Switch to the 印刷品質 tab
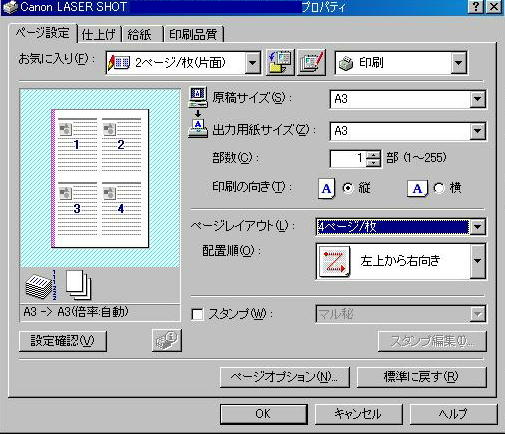 pyautogui.click(x=193, y=34)
